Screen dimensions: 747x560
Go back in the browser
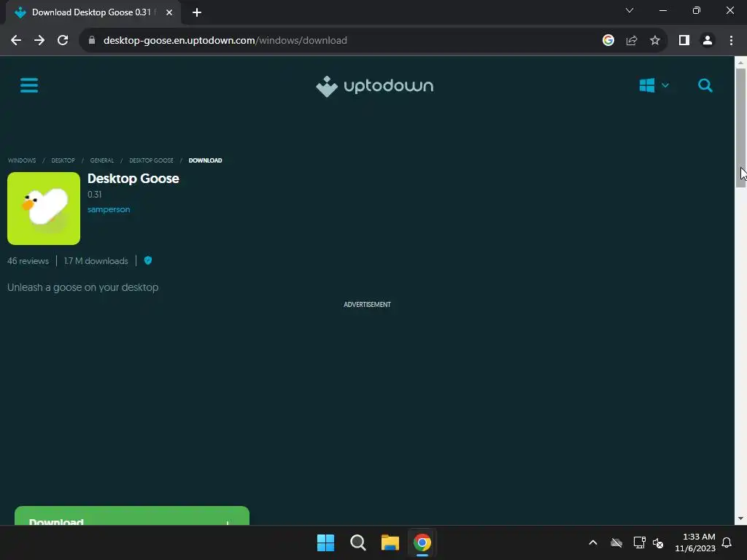click(x=16, y=41)
